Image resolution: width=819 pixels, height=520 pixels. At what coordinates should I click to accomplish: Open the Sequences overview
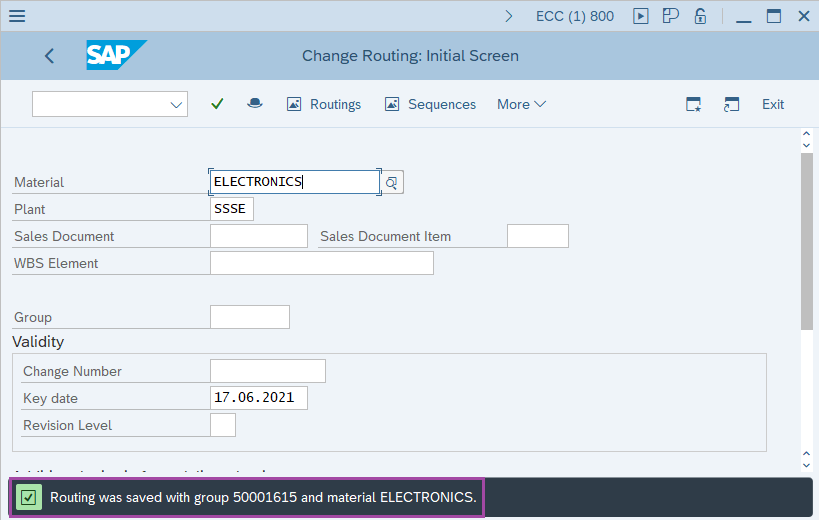click(x=430, y=104)
